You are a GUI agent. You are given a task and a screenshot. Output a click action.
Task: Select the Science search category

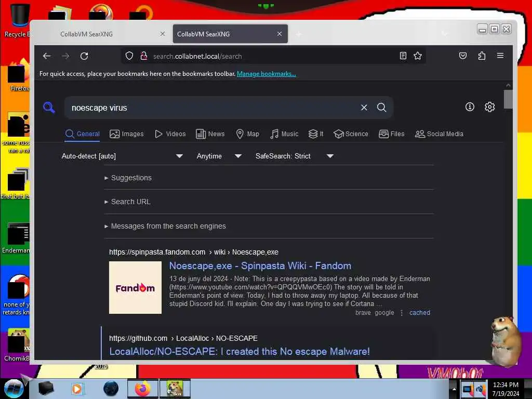pos(351,134)
